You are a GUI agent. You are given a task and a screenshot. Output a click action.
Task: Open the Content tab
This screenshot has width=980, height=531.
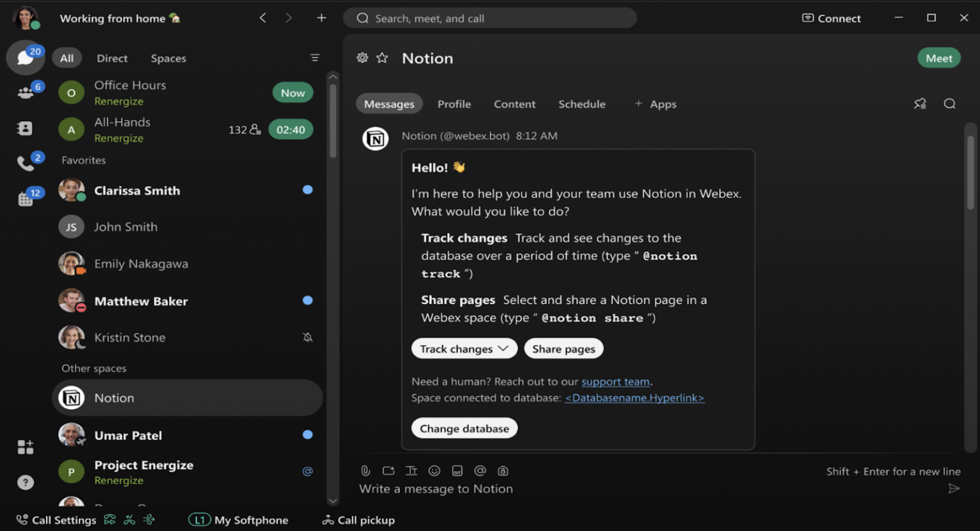[x=514, y=104]
